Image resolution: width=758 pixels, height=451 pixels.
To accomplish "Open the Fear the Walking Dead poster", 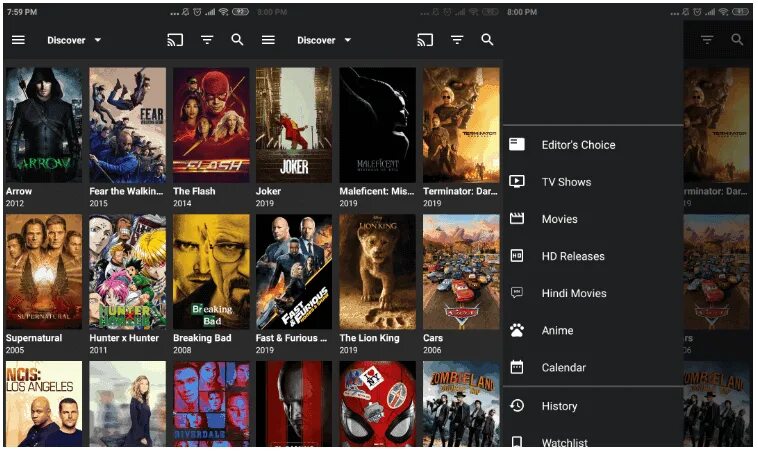I will pyautogui.click(x=128, y=125).
